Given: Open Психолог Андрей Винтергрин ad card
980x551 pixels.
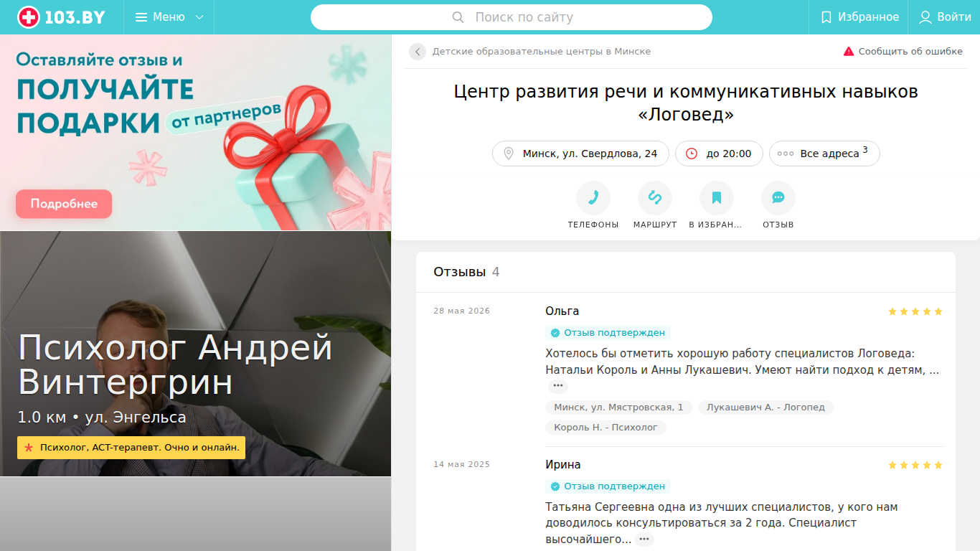Looking at the screenshot, I should point(196,354).
